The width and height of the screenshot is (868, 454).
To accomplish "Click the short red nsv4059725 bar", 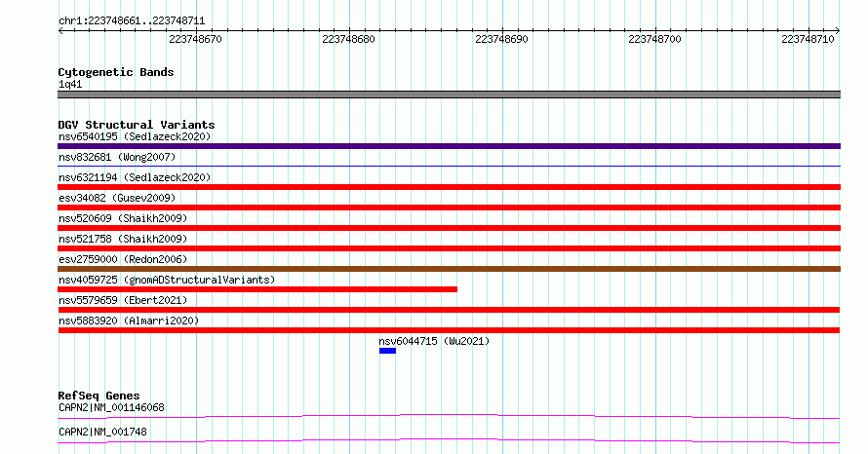I will [x=257, y=289].
